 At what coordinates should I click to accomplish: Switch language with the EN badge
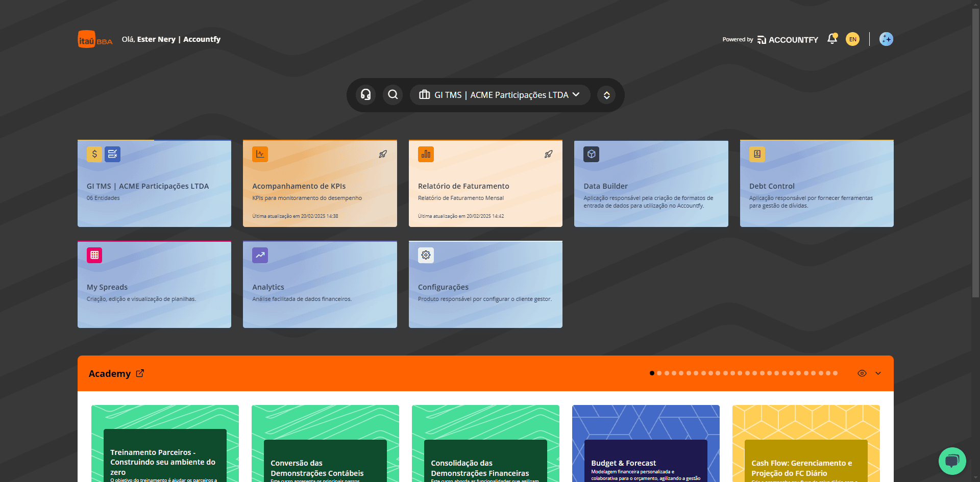(x=852, y=39)
